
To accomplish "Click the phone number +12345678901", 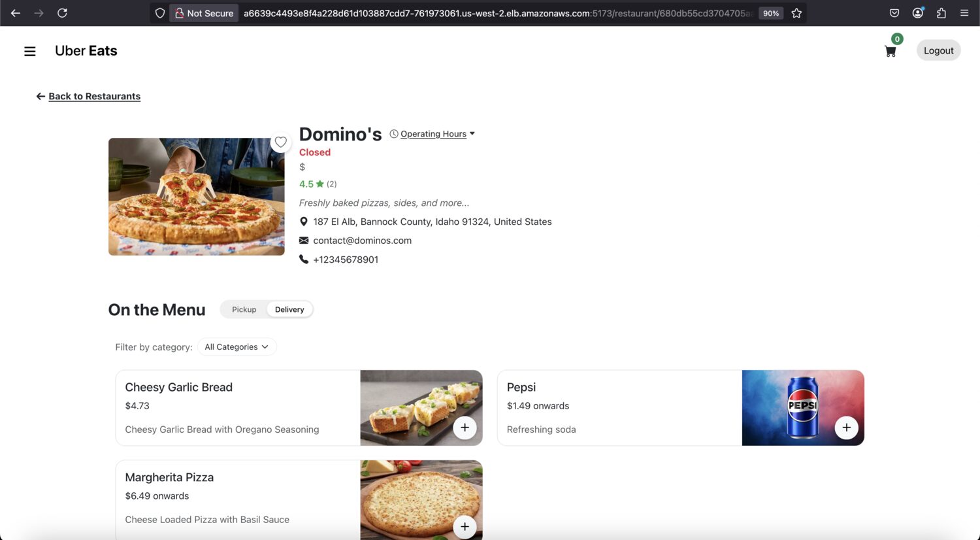I will [x=346, y=260].
